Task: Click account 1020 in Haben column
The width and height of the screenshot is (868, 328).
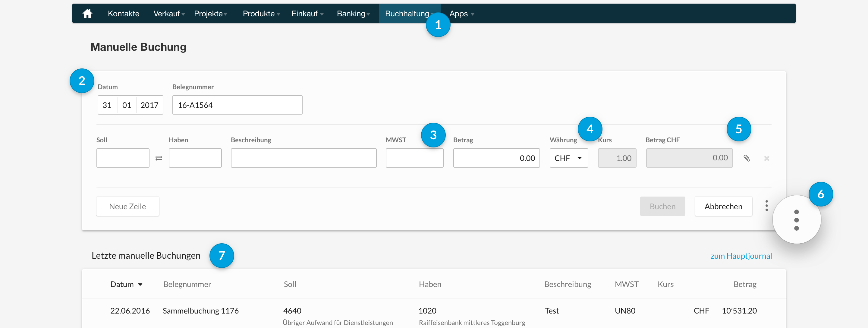Action: tap(427, 311)
